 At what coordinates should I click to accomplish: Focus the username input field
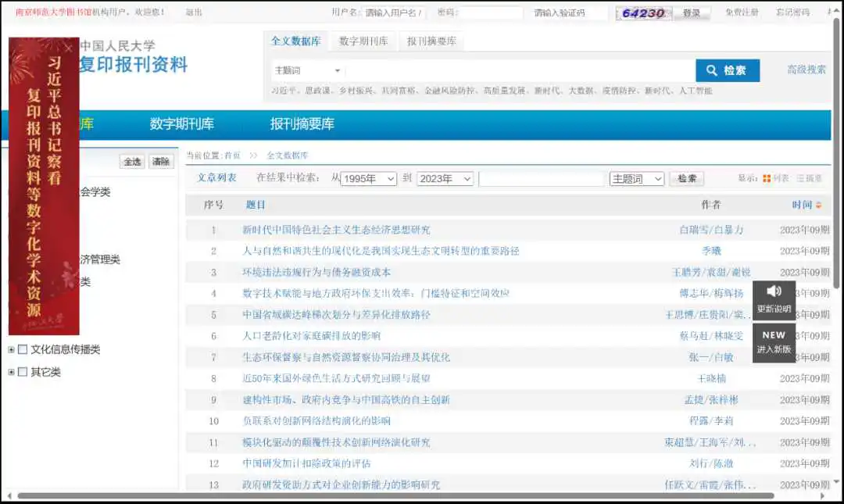[x=393, y=13]
